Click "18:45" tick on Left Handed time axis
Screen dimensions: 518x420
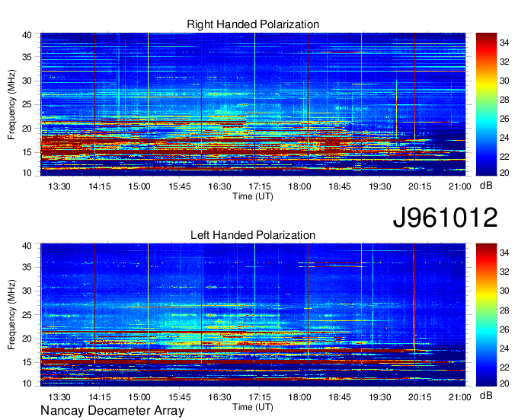pos(340,397)
